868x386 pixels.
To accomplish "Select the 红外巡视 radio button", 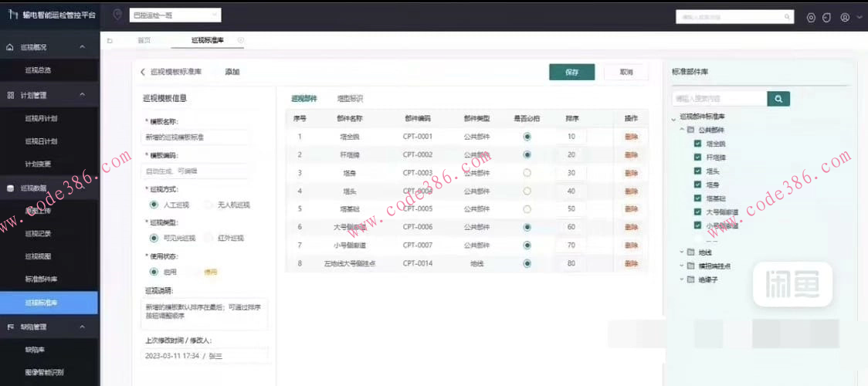I will (209, 239).
